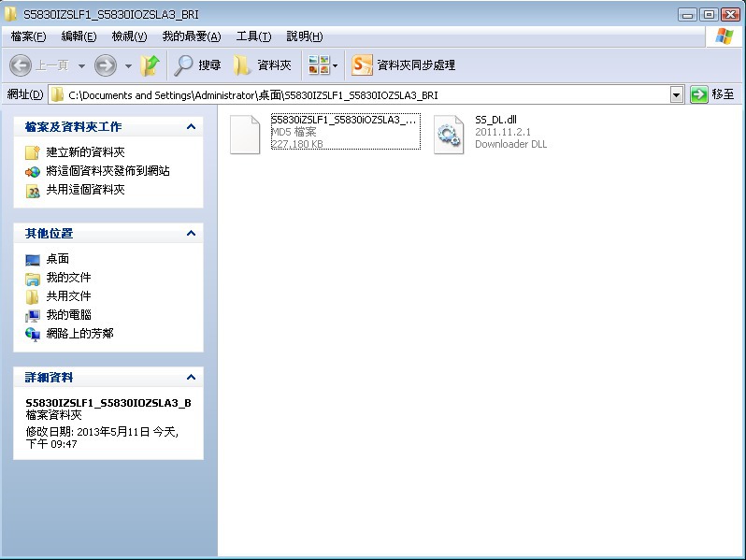Toggle the Folders (資料夾) pane button

coord(262,65)
